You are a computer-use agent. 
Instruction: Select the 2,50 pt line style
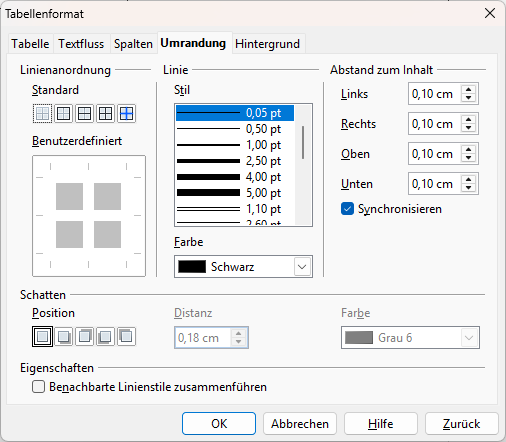235,161
